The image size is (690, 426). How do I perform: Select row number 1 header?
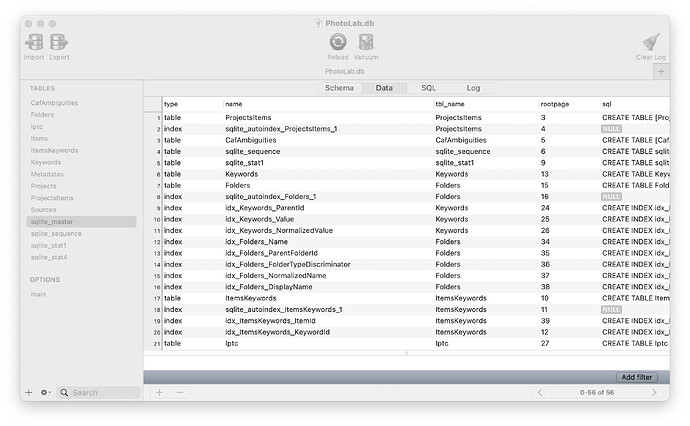(153, 118)
